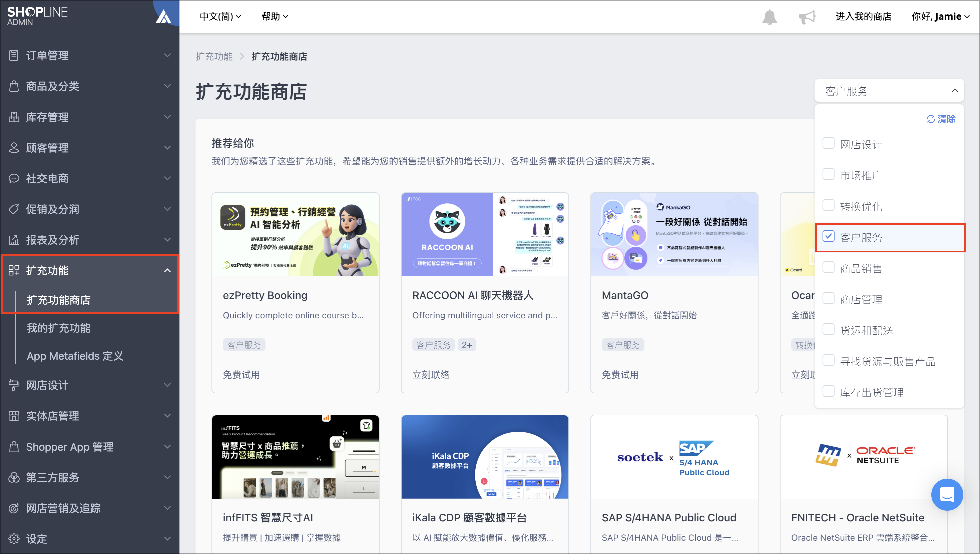The height and width of the screenshot is (554, 980).
Task: Expand the 商品及分类 chevron
Action: (167, 86)
